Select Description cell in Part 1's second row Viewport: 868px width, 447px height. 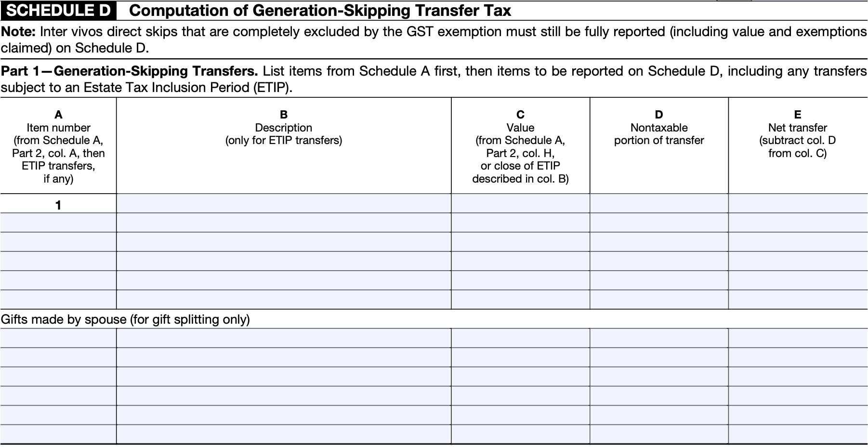(284, 223)
